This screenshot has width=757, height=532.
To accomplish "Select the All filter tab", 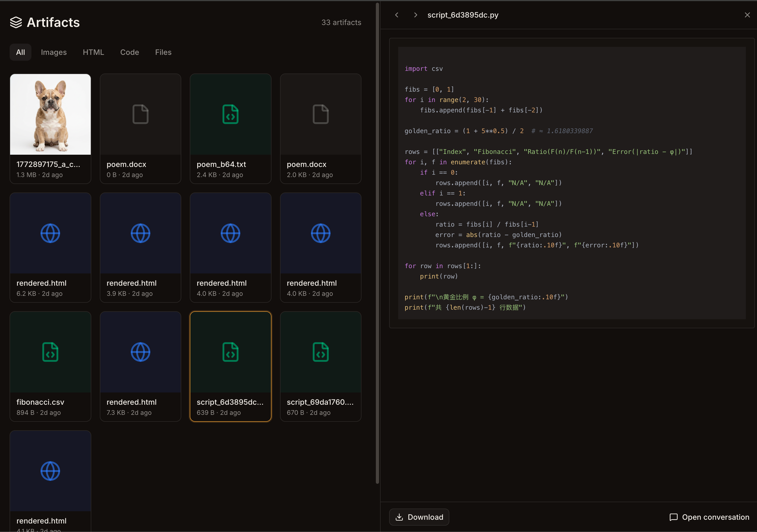I will click(x=20, y=52).
